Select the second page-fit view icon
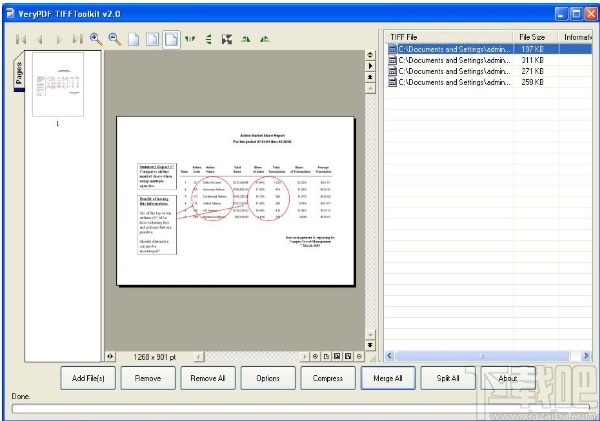The width and height of the screenshot is (600, 421). pyautogui.click(x=152, y=39)
